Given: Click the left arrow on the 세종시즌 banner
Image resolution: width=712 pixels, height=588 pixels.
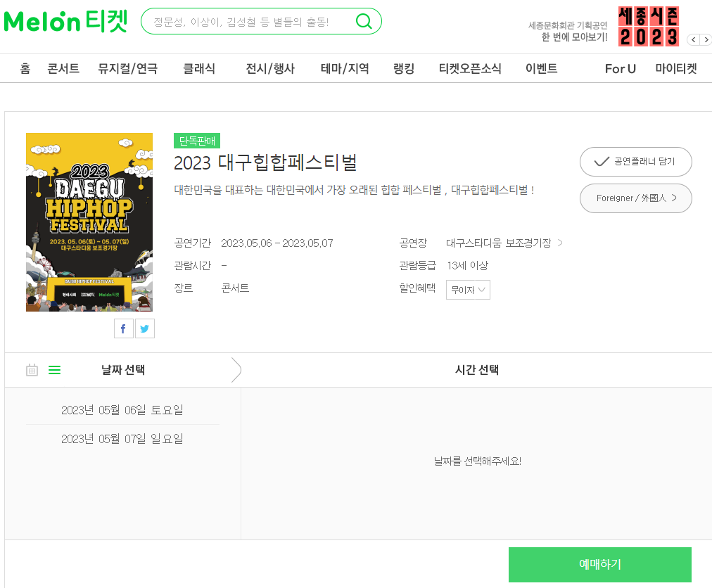Looking at the screenshot, I should click(693, 40).
